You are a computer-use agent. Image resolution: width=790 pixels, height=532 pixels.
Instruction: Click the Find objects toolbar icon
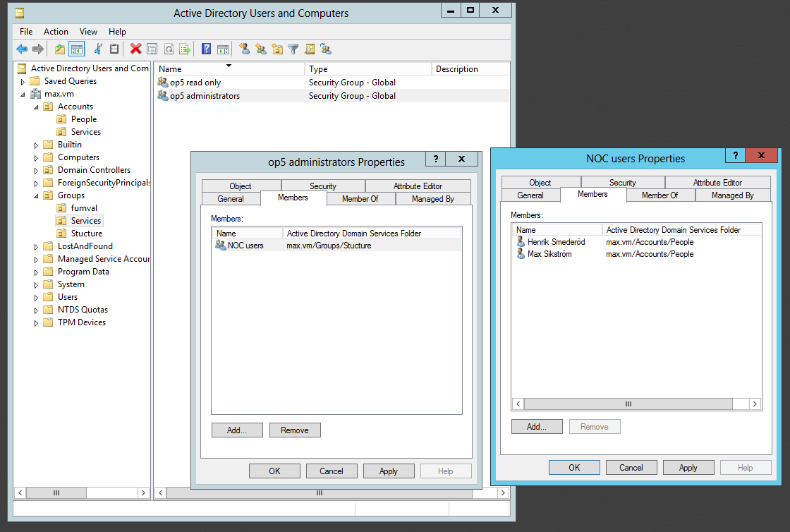pos(310,49)
